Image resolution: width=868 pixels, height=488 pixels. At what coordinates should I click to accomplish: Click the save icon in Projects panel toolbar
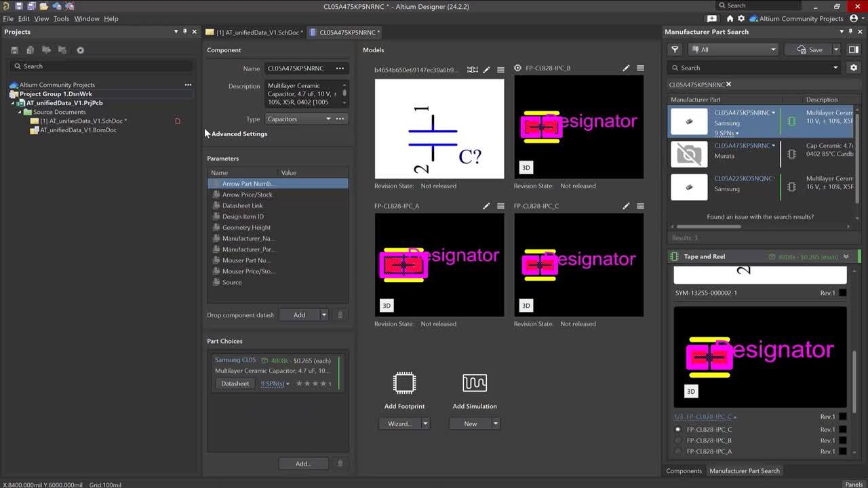(x=14, y=50)
